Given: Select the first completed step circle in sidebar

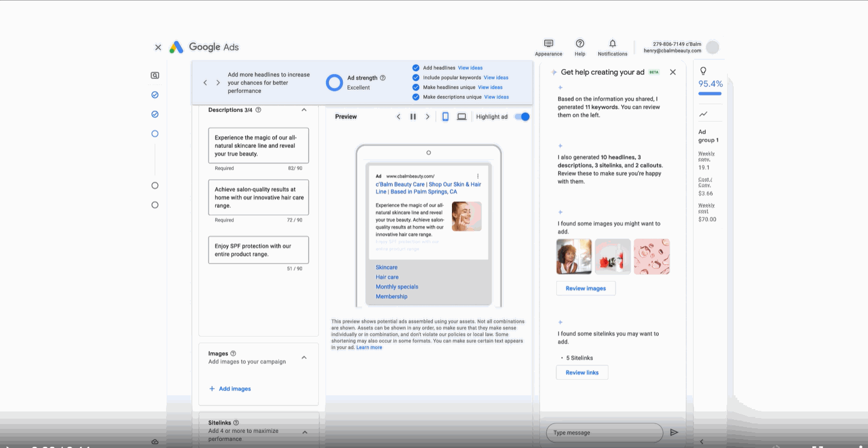Looking at the screenshot, I should pos(155,95).
